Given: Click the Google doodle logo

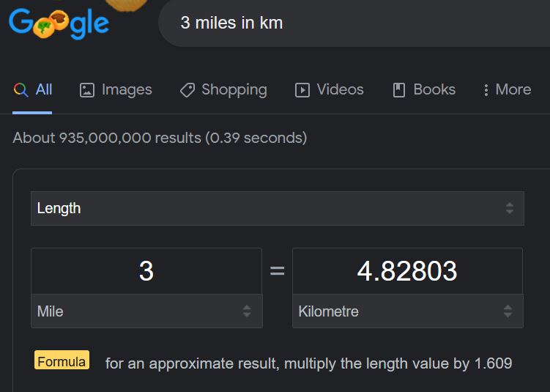Looking at the screenshot, I should tap(59, 23).
